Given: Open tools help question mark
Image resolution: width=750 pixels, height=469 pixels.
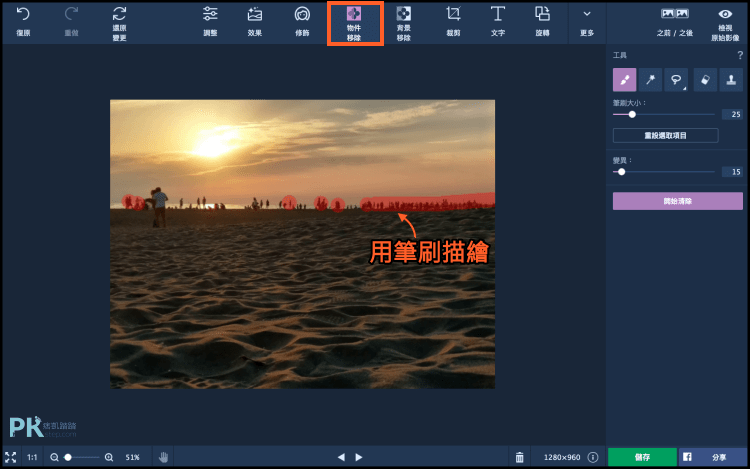Looking at the screenshot, I should coord(740,55).
